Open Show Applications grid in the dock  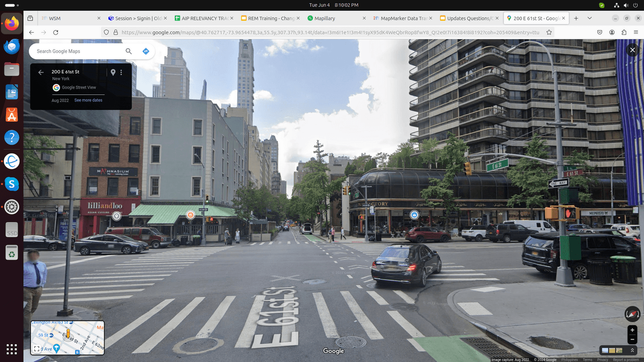pos(11,349)
